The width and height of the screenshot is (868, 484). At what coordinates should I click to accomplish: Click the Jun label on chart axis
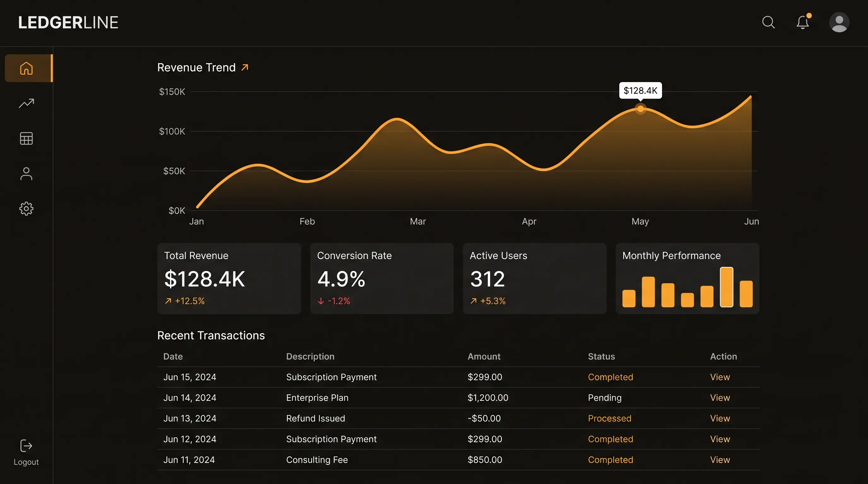(x=751, y=222)
